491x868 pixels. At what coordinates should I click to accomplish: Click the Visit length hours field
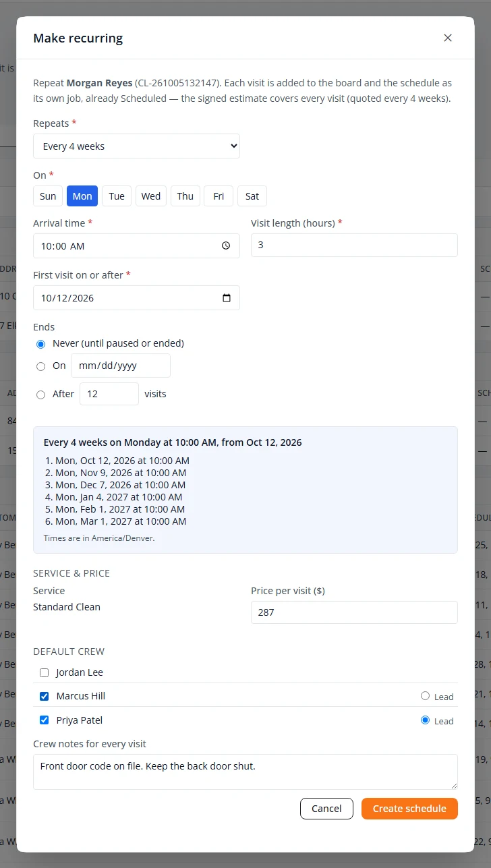tap(354, 245)
